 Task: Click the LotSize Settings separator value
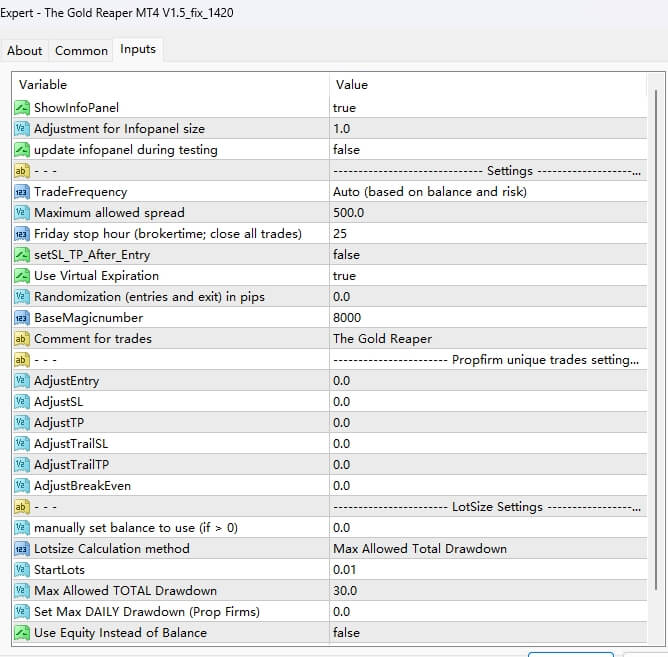(x=488, y=507)
